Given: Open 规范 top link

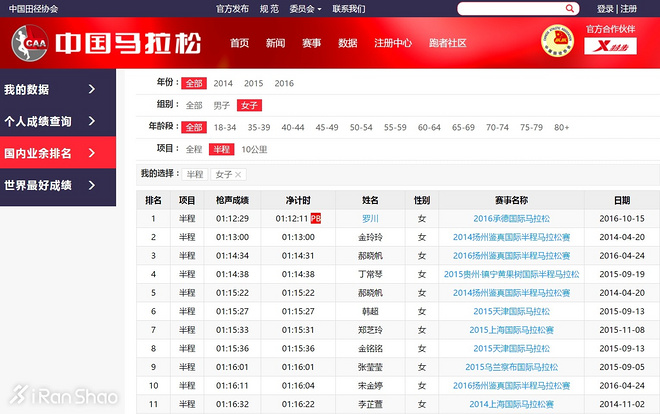Looking at the screenshot, I should tap(269, 9).
